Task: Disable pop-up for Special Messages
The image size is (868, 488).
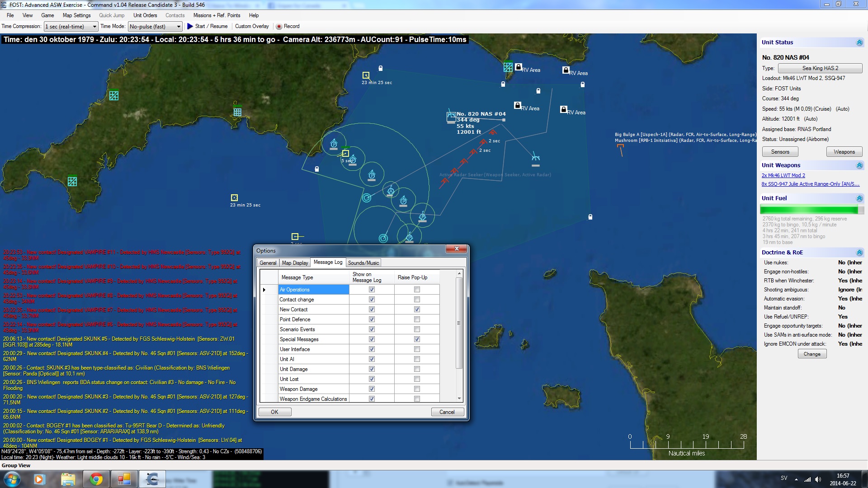Action: [417, 339]
